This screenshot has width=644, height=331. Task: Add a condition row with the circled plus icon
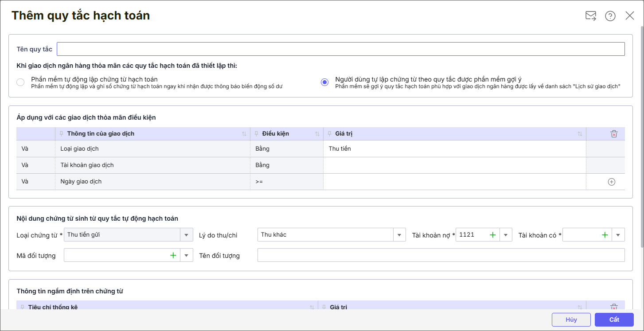pos(611,182)
